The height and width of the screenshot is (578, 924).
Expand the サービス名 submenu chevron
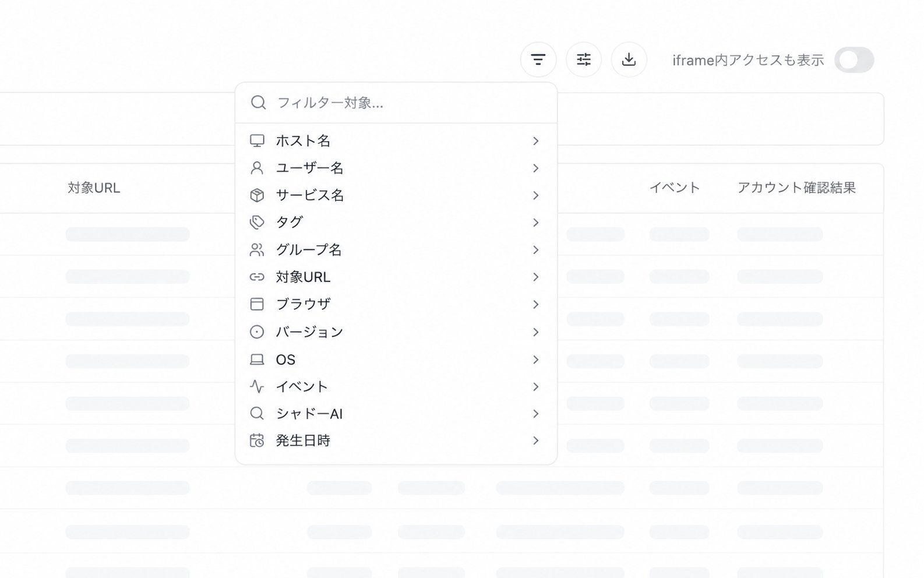pos(535,195)
